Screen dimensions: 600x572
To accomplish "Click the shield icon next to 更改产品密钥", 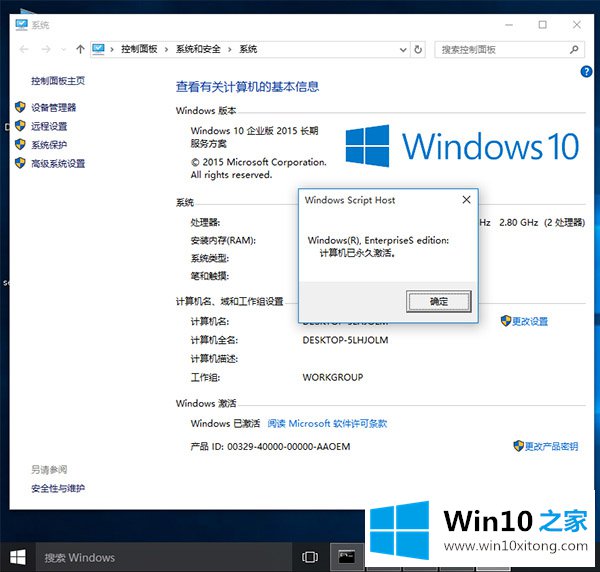I will click(x=518, y=445).
